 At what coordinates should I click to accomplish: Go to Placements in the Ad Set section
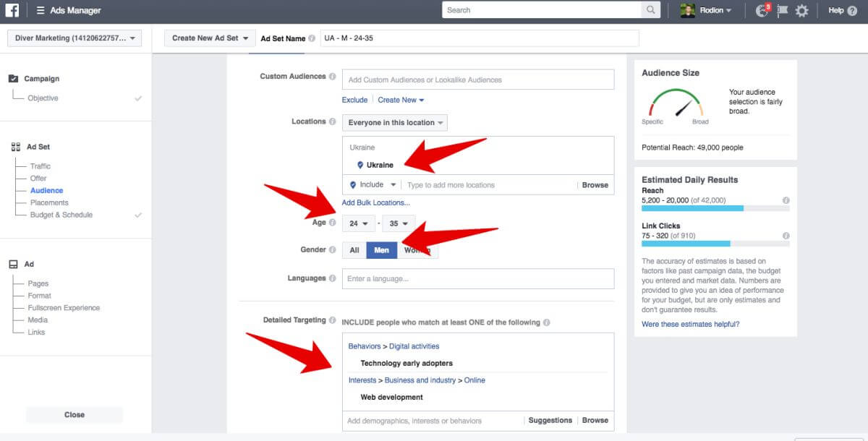(x=49, y=203)
